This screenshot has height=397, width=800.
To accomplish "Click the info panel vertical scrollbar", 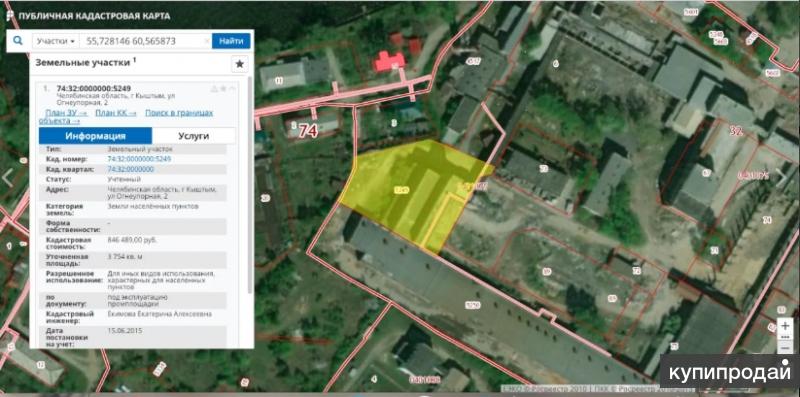I will 249,185.
